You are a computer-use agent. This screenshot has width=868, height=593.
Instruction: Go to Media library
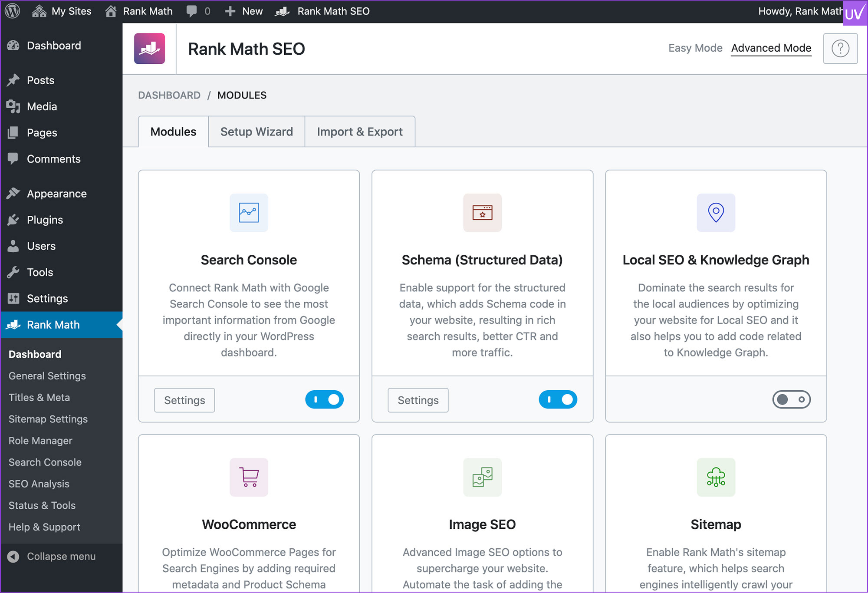pos(42,106)
